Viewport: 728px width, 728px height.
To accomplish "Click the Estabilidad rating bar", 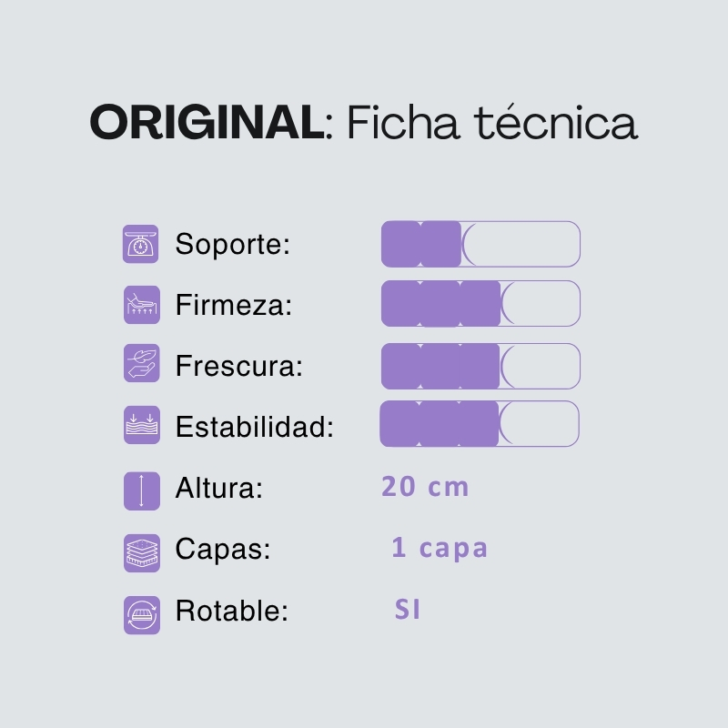I will (x=480, y=424).
